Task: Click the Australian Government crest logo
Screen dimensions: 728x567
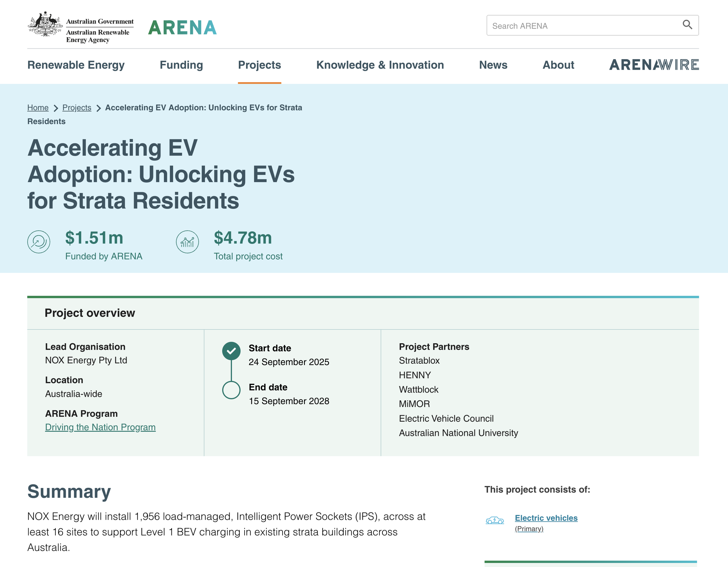Action: tap(45, 24)
